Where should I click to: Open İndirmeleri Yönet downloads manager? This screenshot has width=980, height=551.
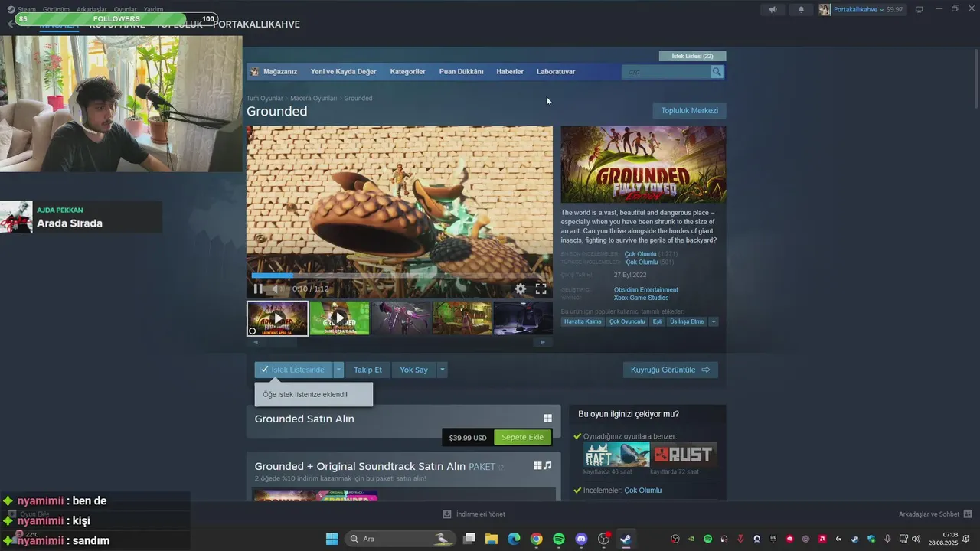point(474,514)
